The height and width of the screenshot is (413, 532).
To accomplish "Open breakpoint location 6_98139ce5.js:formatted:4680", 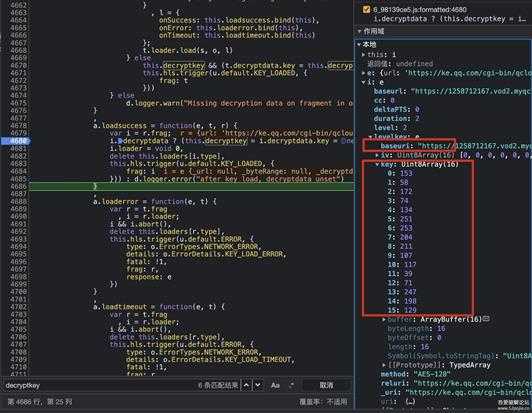I will click(420, 10).
